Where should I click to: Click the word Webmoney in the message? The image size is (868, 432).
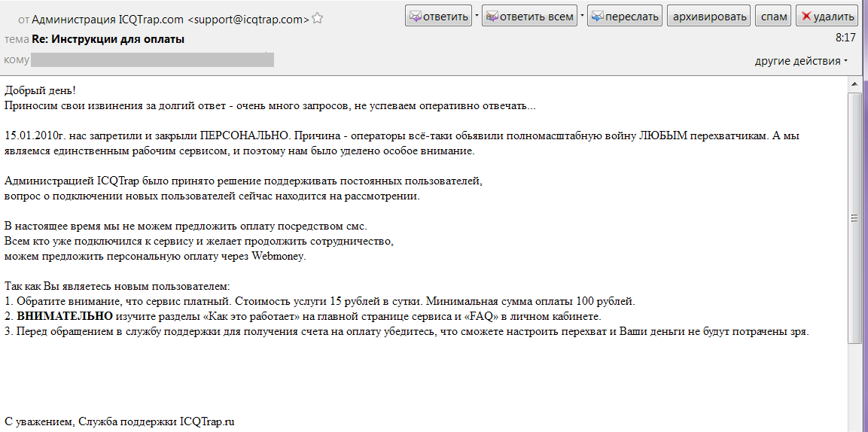279,257
